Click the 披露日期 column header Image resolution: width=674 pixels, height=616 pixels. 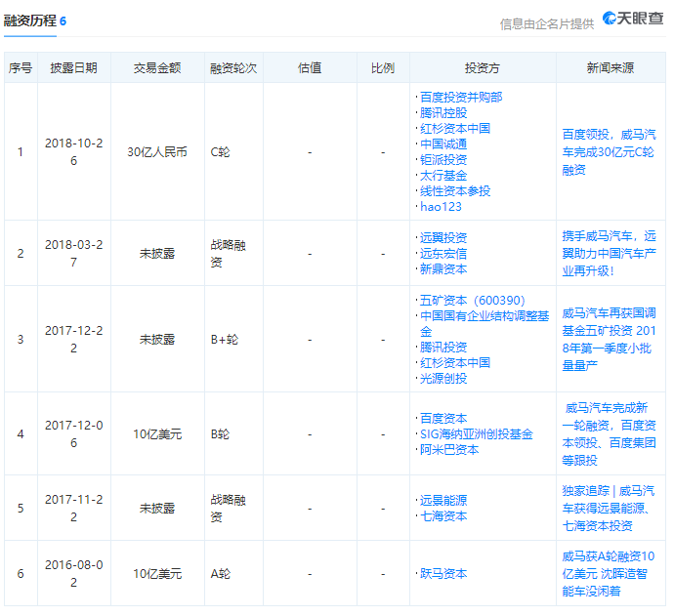73,68
